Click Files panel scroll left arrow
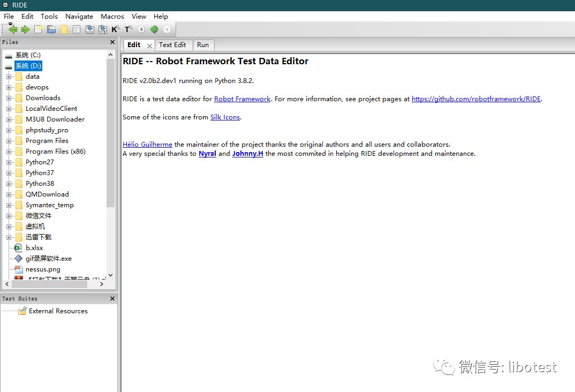Viewport: 575px width, 392px height. [x=7, y=284]
